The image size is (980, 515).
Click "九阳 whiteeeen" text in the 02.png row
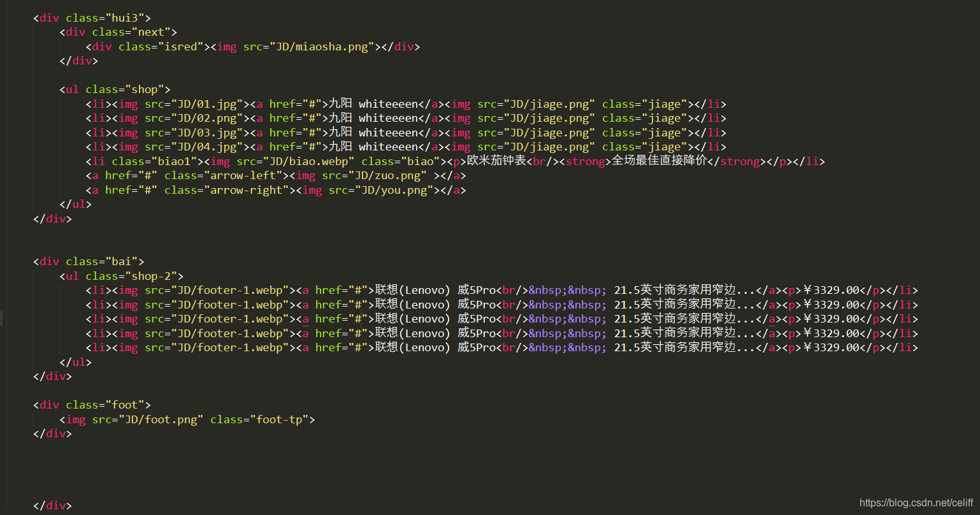[373, 118]
